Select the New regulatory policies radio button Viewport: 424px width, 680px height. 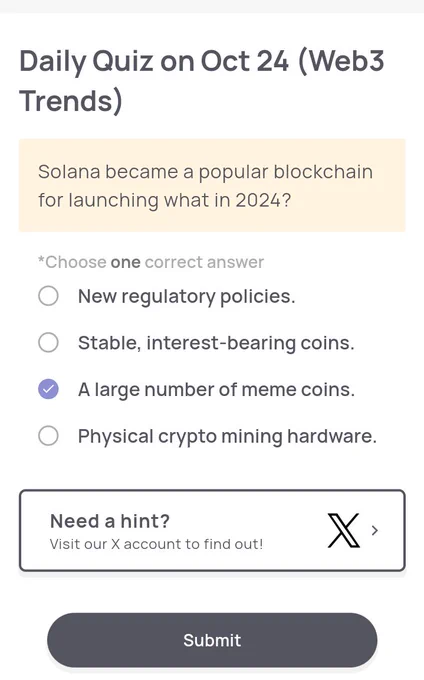click(48, 296)
